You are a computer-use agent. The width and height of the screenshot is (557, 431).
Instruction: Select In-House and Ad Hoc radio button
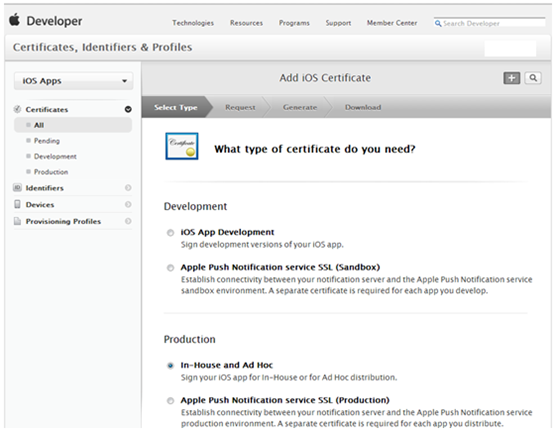point(171,365)
